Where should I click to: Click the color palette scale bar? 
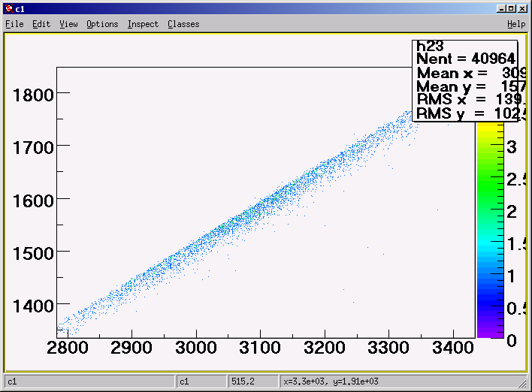(x=490, y=230)
